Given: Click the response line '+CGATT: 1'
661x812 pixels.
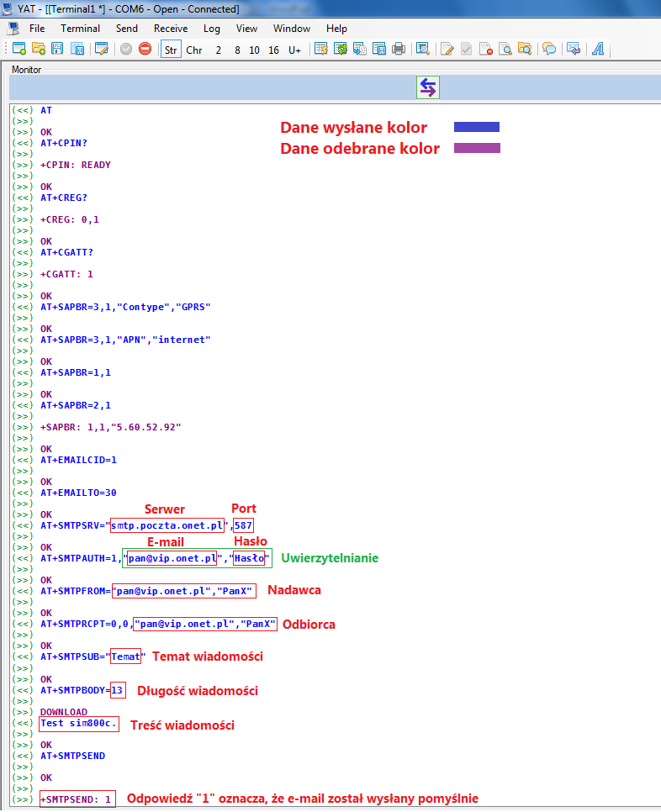Looking at the screenshot, I should coord(66,274).
